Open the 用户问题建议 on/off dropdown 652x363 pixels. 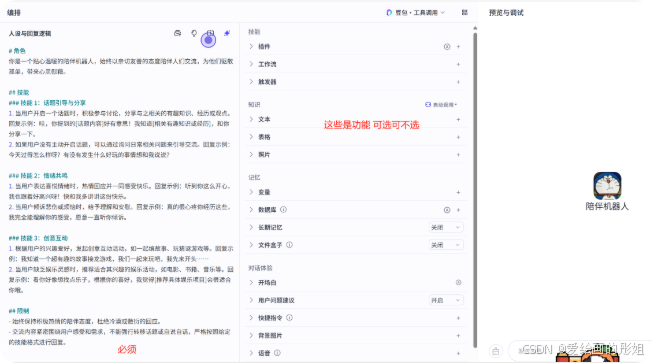[446, 300]
